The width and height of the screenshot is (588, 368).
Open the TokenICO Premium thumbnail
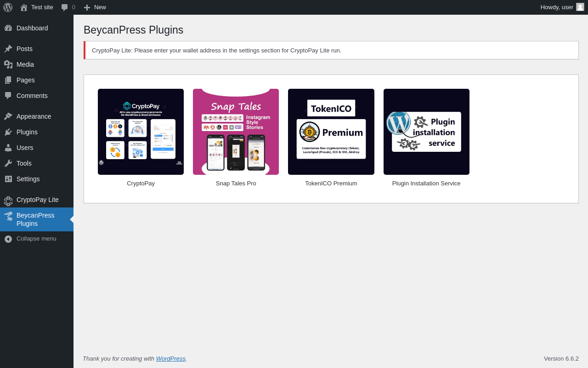(331, 132)
